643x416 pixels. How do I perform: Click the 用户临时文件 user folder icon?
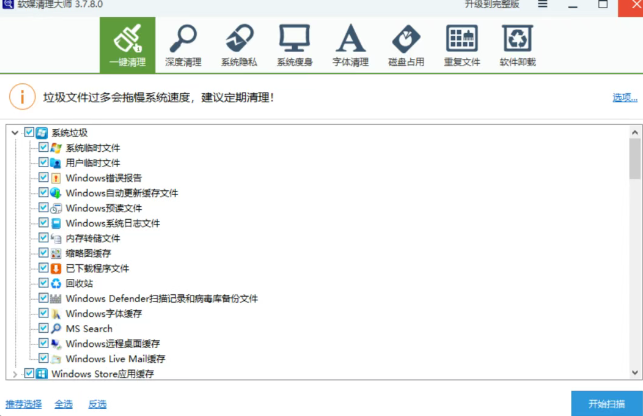pyautogui.click(x=56, y=163)
